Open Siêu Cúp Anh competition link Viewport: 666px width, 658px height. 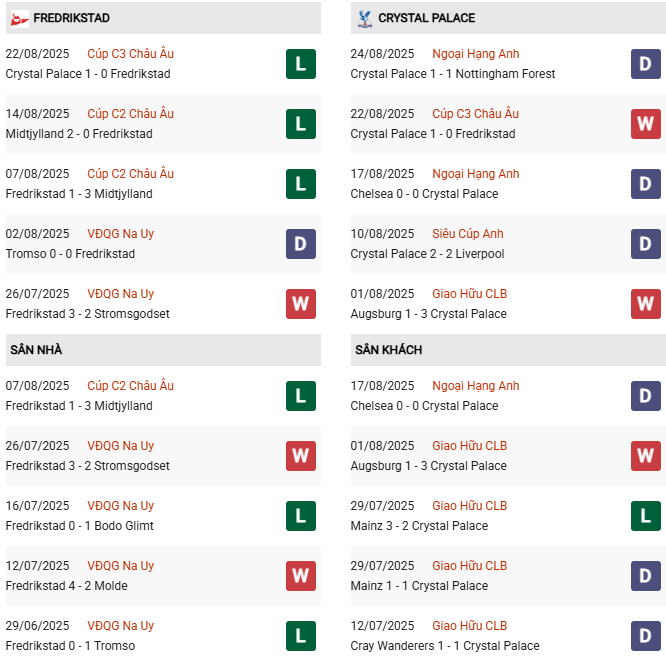(x=468, y=234)
